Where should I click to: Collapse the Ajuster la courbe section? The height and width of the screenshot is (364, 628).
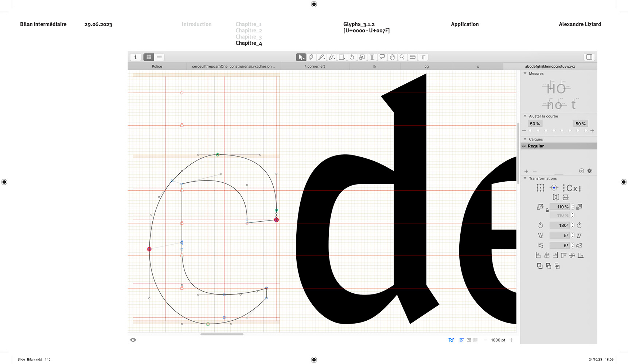tap(525, 116)
